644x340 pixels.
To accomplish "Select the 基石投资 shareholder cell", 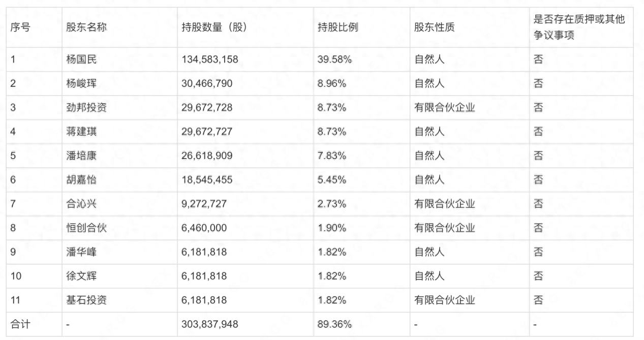I will click(86, 300).
